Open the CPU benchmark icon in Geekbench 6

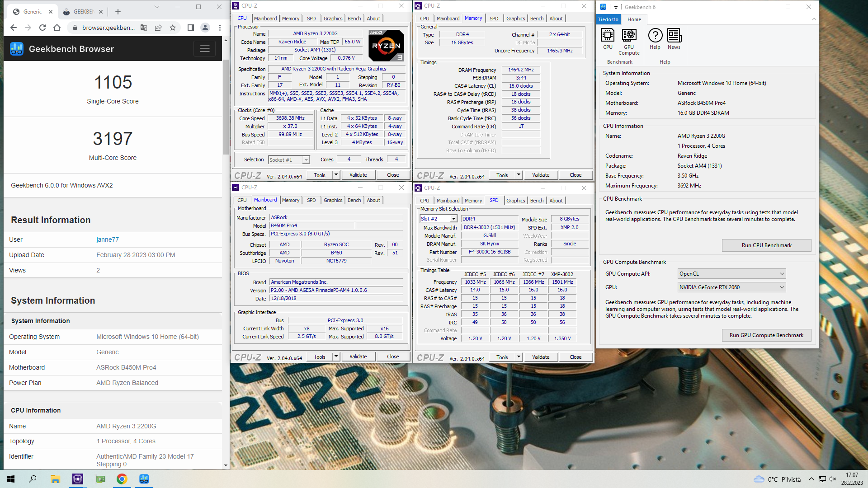[x=608, y=39]
